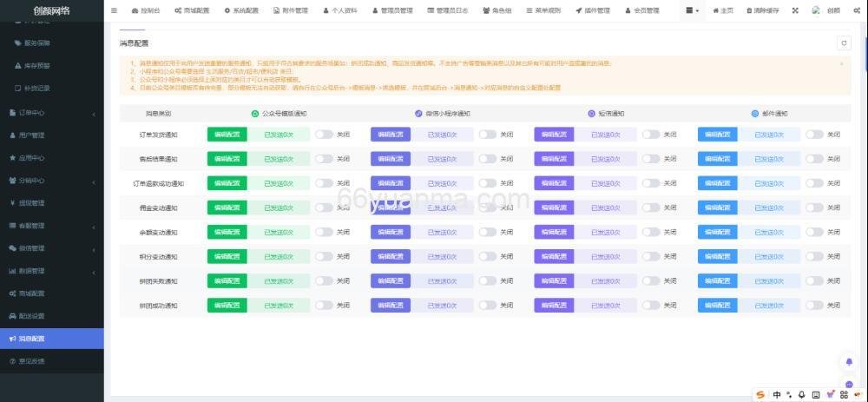Click 邮件 编辑配置 for 拼团成功通知
Viewport: 868px width, 402px height.
718,305
